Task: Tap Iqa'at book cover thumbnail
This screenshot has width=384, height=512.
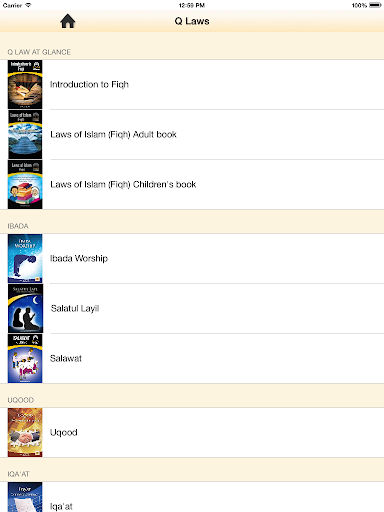Action: pyautogui.click(x=25, y=497)
